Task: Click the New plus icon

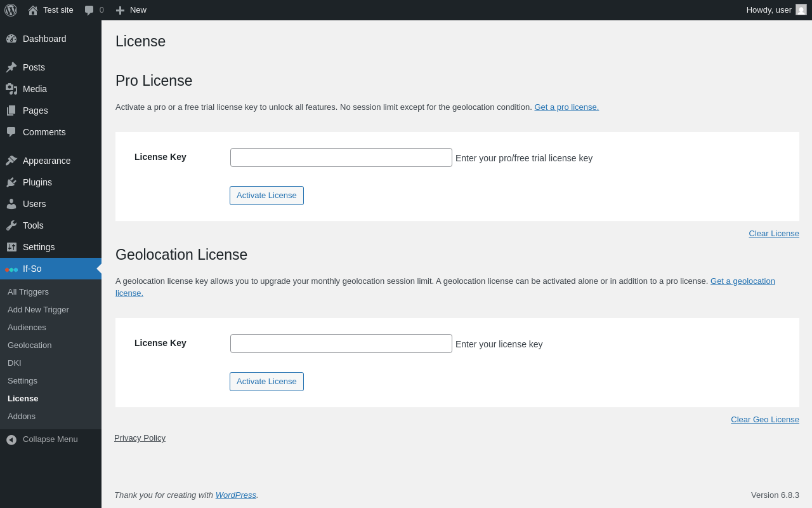Action: point(120,10)
